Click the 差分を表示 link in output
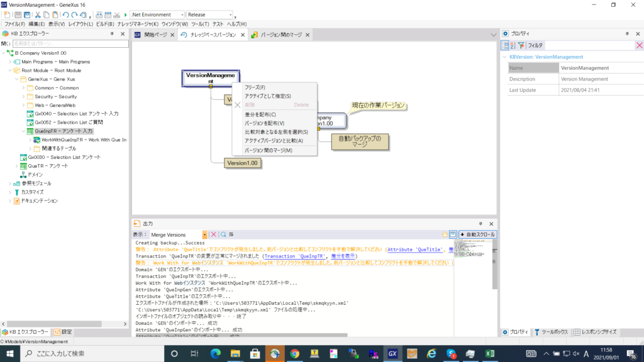 (x=343, y=256)
